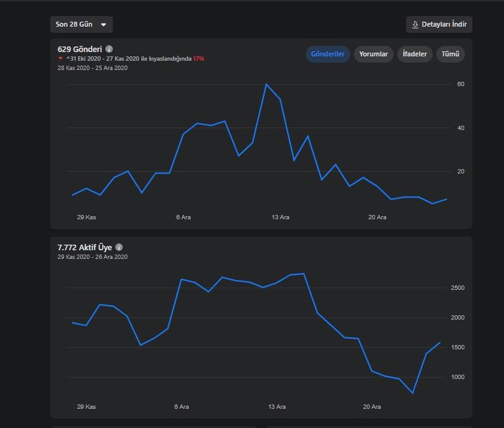The image size is (504, 428).
Task: Click the Detayları İndir button
Action: pyautogui.click(x=439, y=24)
